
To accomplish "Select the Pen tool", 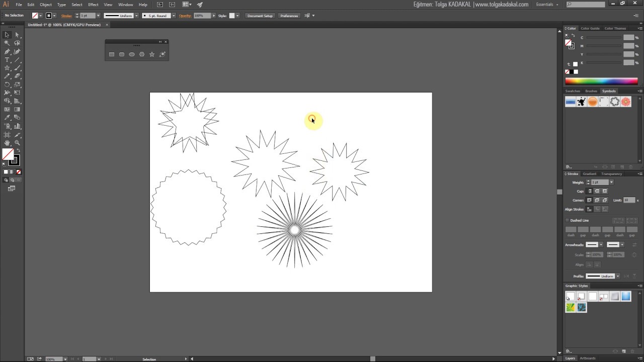I will (x=7, y=51).
